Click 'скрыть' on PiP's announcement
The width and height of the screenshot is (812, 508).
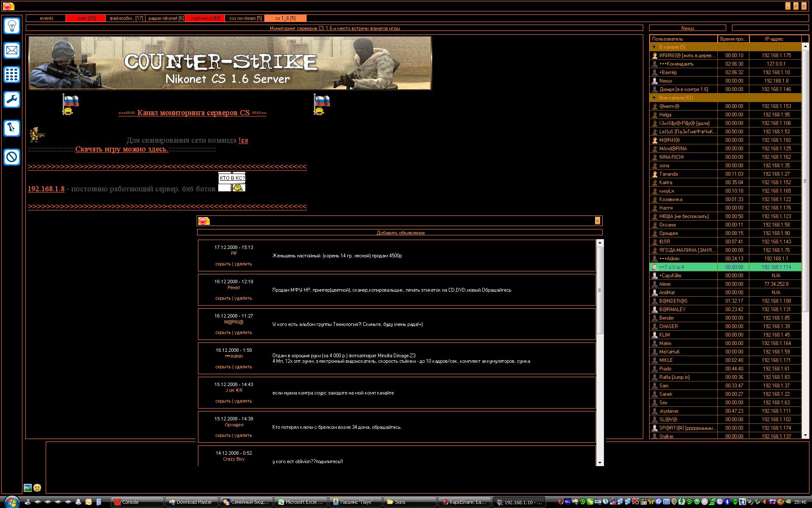point(223,264)
